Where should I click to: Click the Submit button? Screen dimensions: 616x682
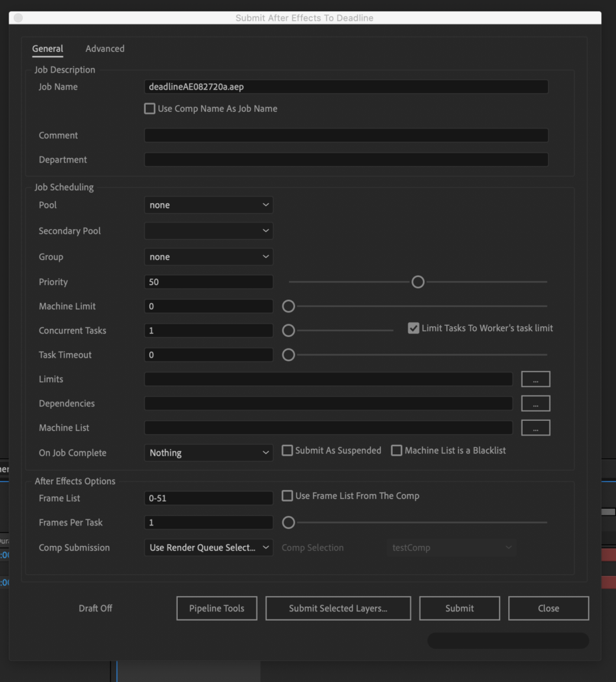pos(460,608)
